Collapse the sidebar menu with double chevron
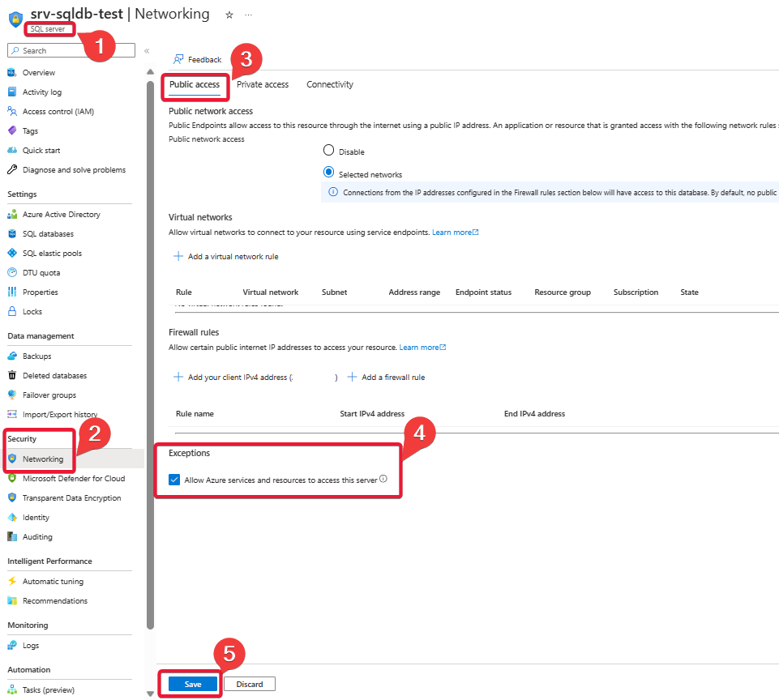This screenshot has width=779, height=700. (x=147, y=51)
